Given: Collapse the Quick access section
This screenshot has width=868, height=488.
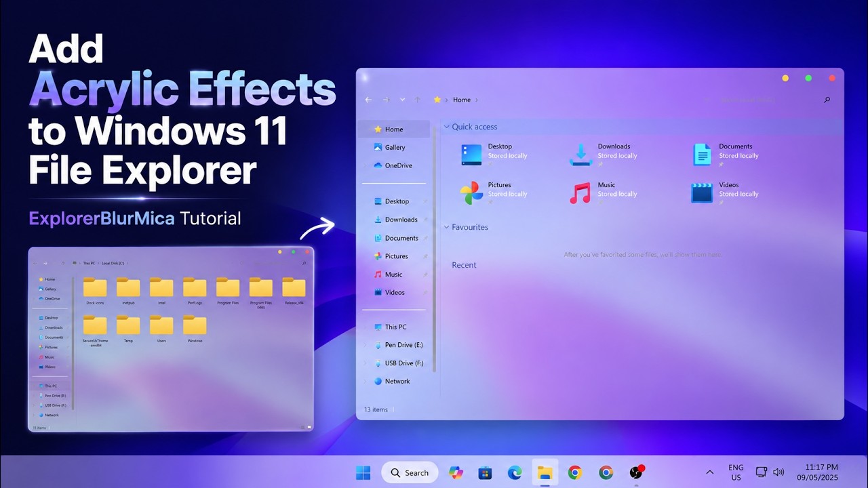Looking at the screenshot, I should pyautogui.click(x=446, y=127).
